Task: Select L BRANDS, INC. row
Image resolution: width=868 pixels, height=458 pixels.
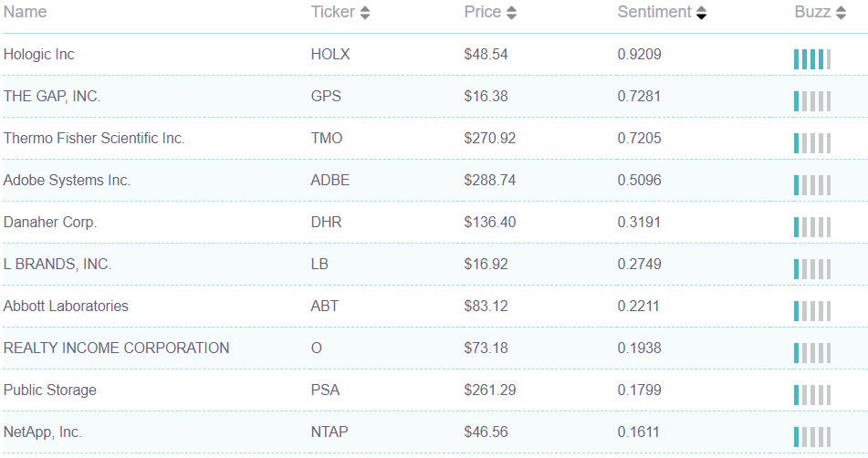Action: (58, 265)
